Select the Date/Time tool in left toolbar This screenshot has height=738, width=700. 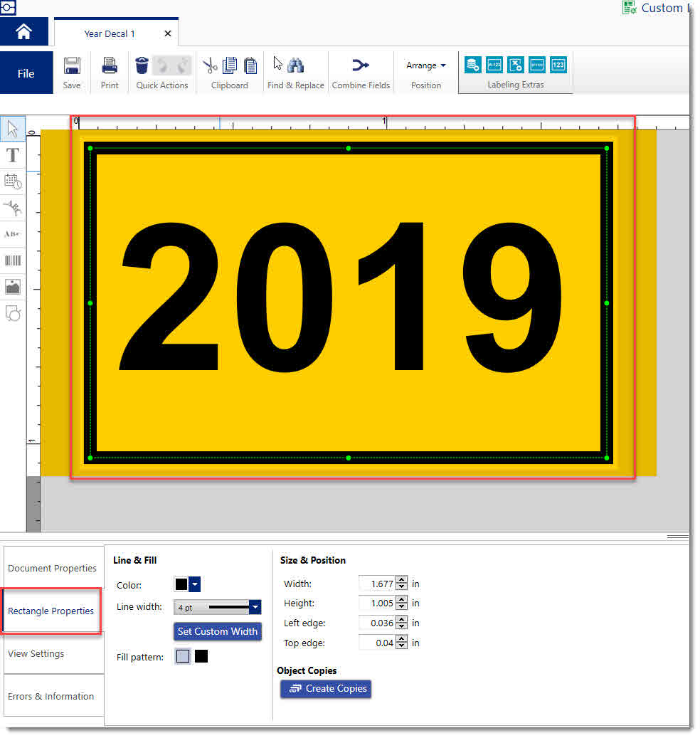click(x=13, y=181)
